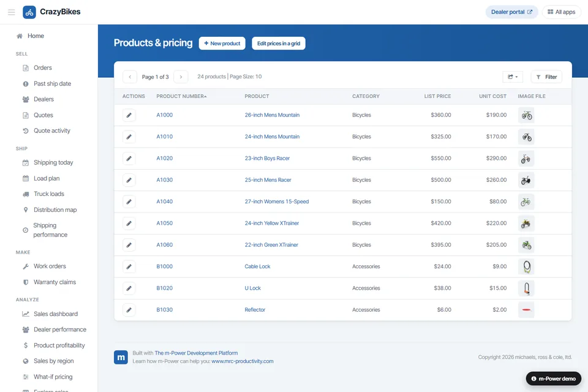The image size is (588, 392).
Task: Click New product button
Action: pyautogui.click(x=222, y=43)
